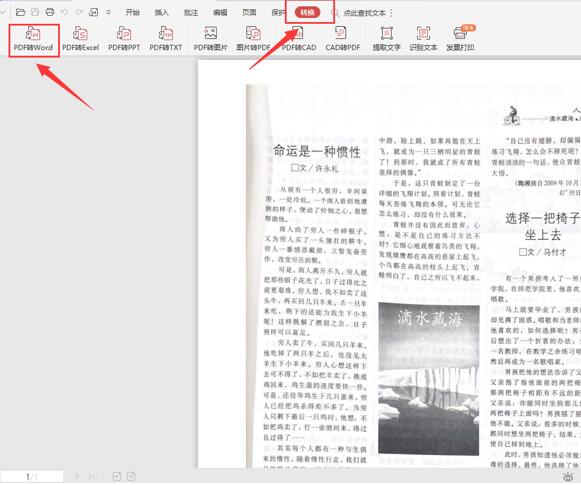The height and width of the screenshot is (485, 581).
Task: Undo the last action
Action: pos(64,13)
